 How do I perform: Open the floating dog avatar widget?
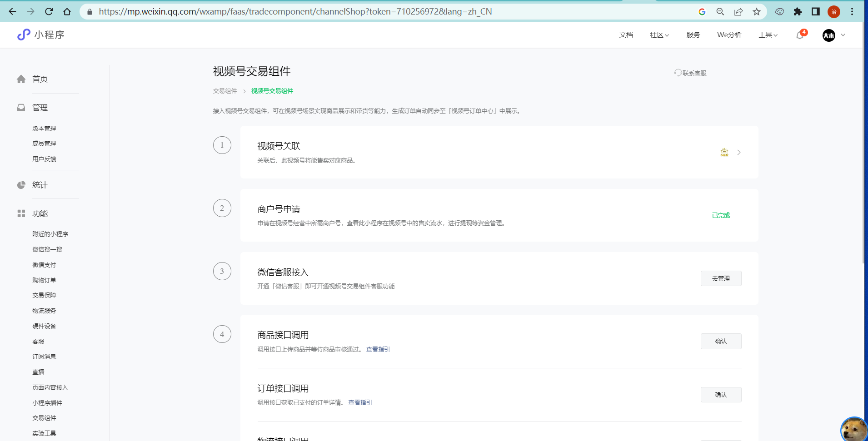tap(854, 429)
